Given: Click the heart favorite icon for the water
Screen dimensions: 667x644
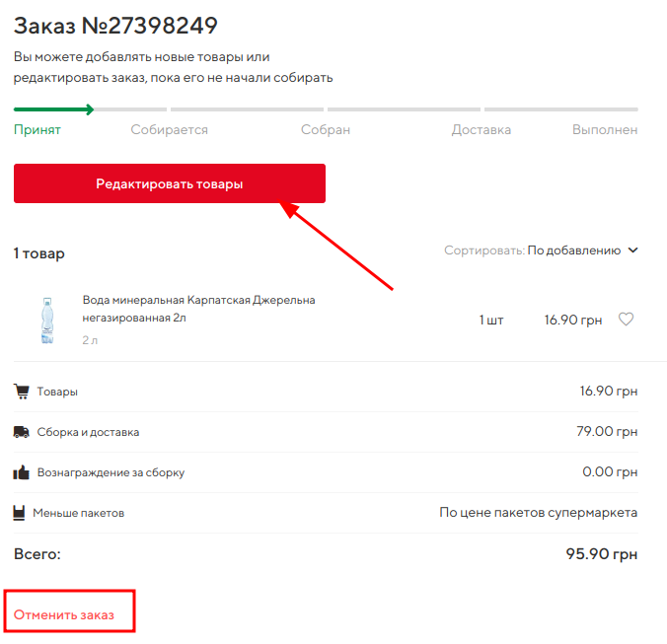Looking at the screenshot, I should (x=626, y=320).
